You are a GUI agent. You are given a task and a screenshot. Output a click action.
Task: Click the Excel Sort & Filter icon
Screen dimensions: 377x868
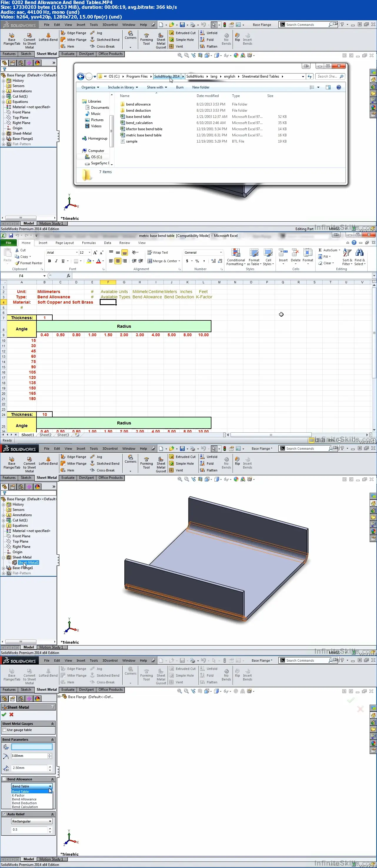point(347,252)
